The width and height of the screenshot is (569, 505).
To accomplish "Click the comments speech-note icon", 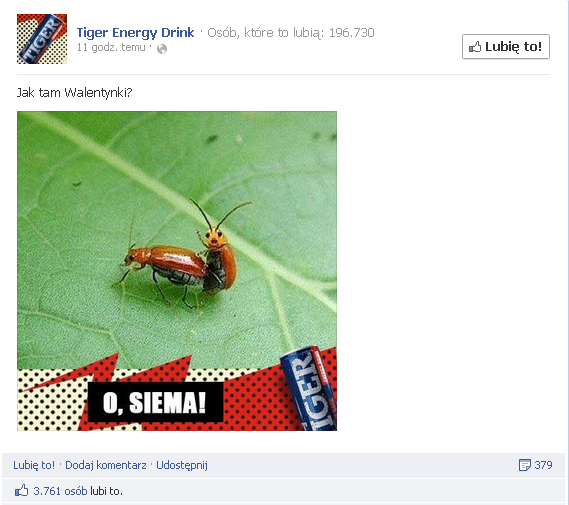I will [524, 465].
